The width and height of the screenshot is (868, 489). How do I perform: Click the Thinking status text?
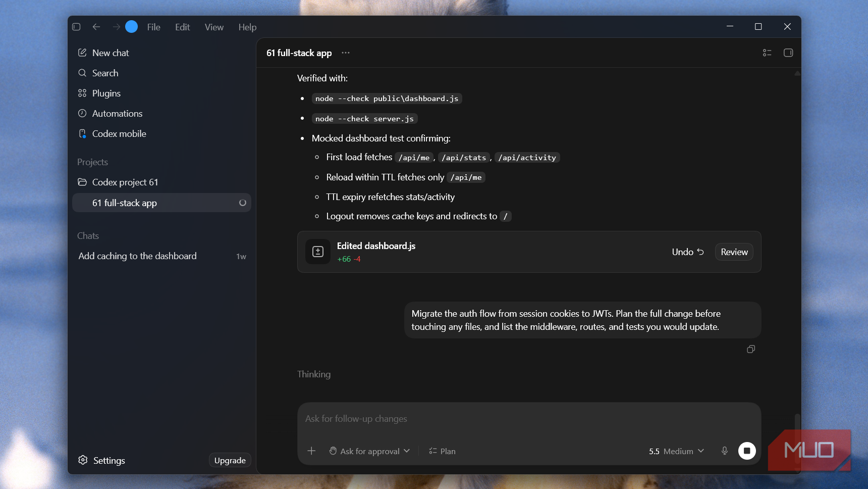point(314,374)
